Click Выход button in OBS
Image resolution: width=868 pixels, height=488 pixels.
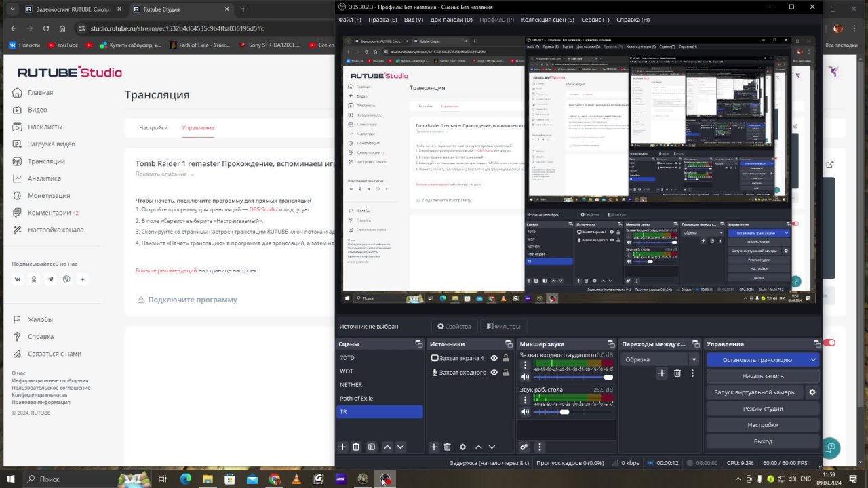(x=763, y=441)
